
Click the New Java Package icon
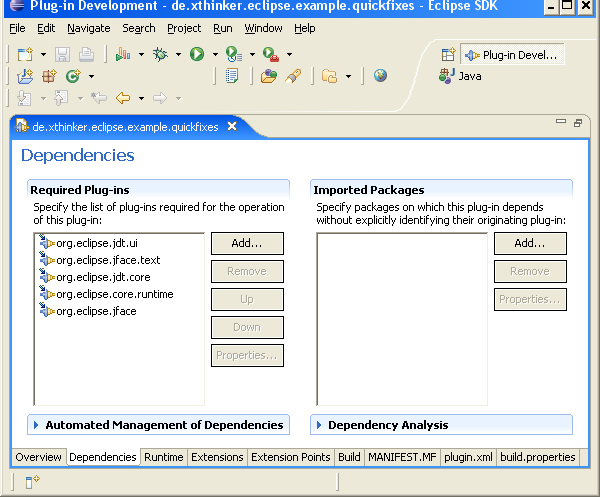point(49,76)
